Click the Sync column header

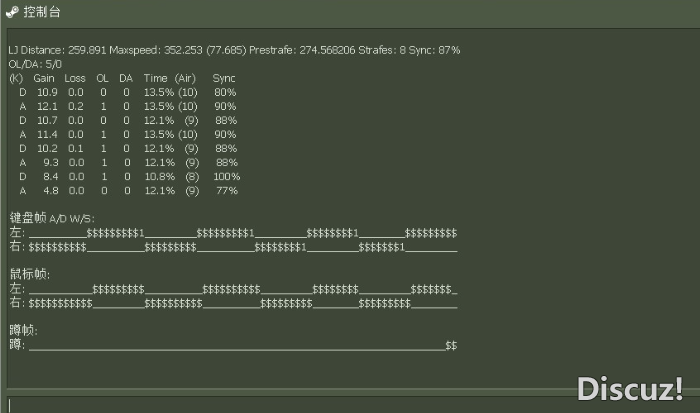click(x=224, y=78)
